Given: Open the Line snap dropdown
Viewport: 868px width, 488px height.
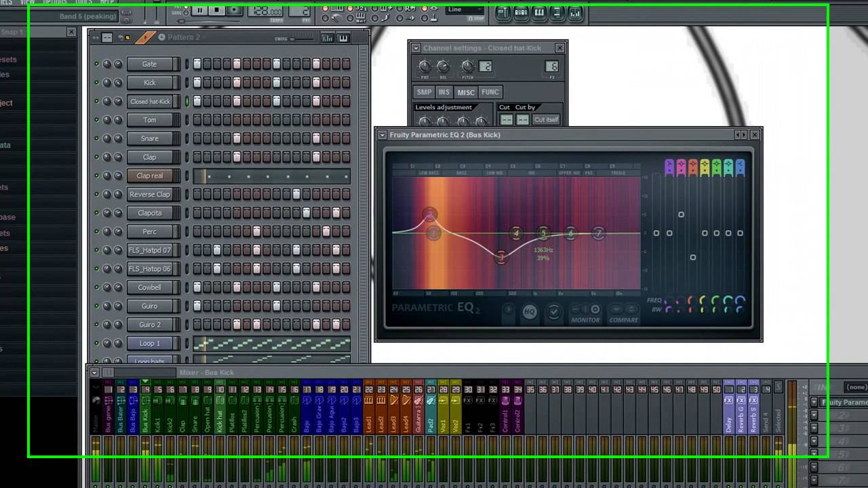Looking at the screenshot, I should (x=465, y=9).
